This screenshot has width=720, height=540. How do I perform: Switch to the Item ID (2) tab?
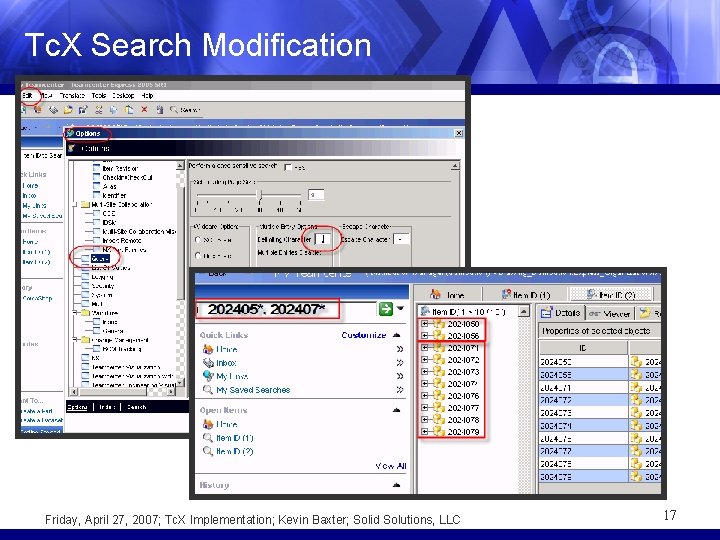pyautogui.click(x=611, y=294)
